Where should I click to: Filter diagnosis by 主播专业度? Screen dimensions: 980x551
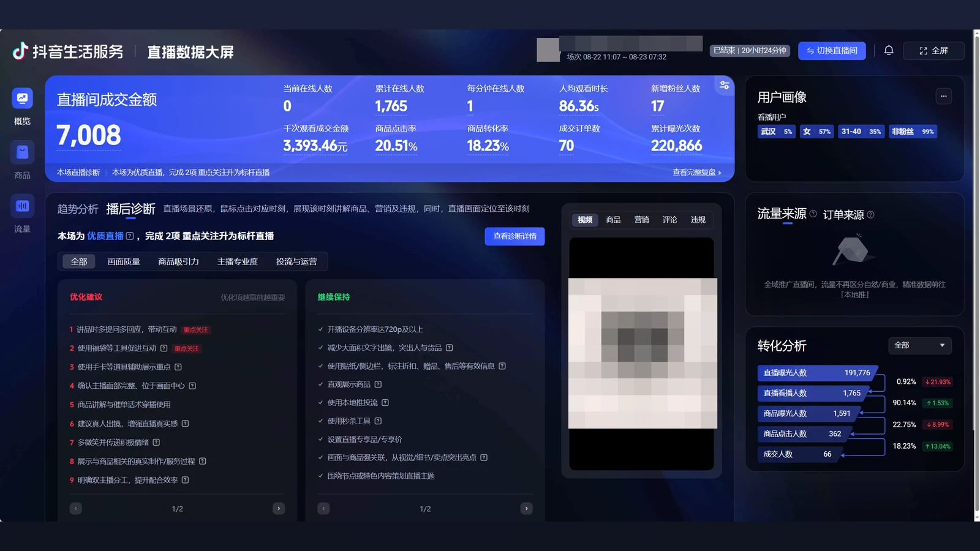point(237,261)
